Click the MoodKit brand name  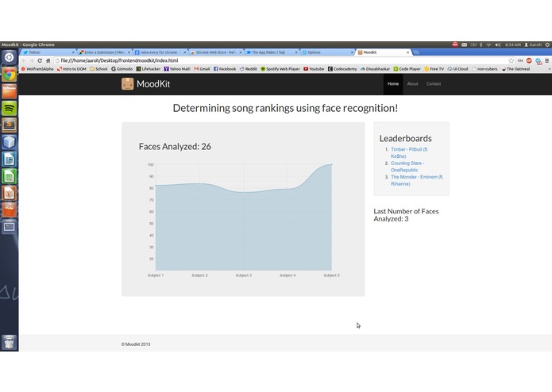tap(153, 84)
